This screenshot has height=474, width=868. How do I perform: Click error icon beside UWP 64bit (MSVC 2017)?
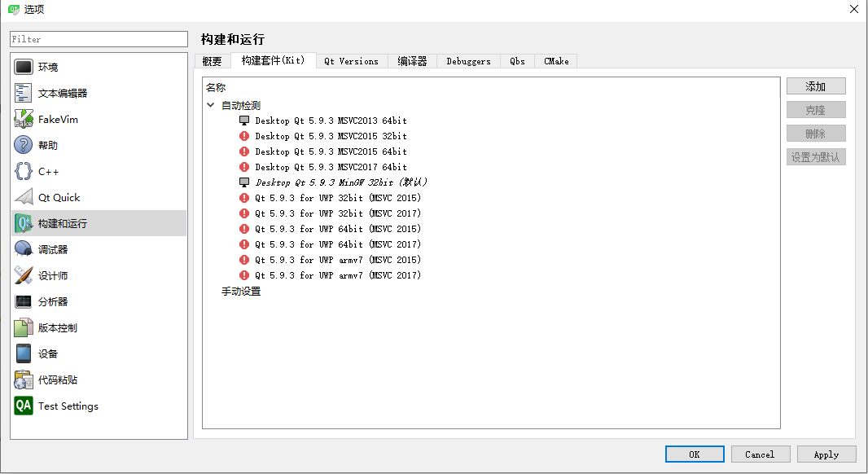pyautogui.click(x=244, y=244)
